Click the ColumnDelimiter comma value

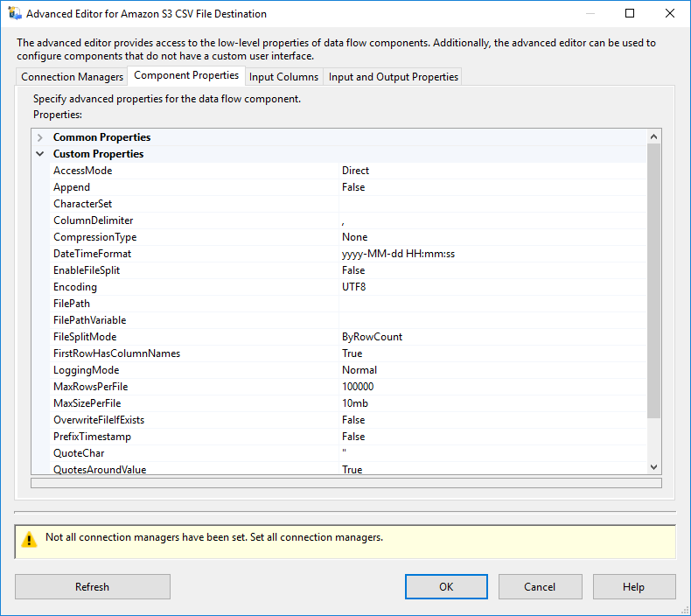tap(343, 220)
